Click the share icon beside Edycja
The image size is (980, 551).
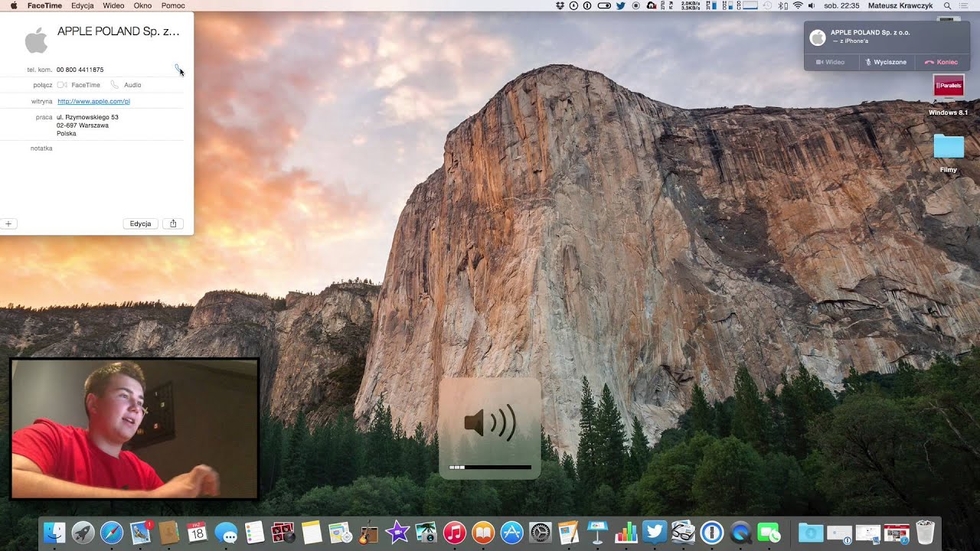[173, 223]
